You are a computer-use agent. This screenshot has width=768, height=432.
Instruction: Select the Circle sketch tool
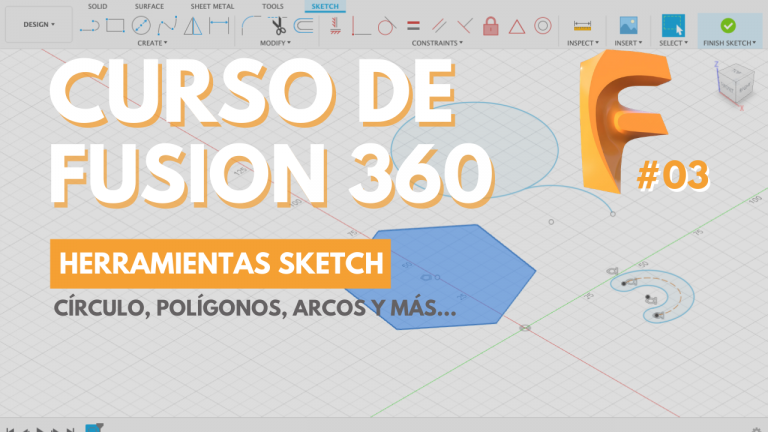[141, 25]
